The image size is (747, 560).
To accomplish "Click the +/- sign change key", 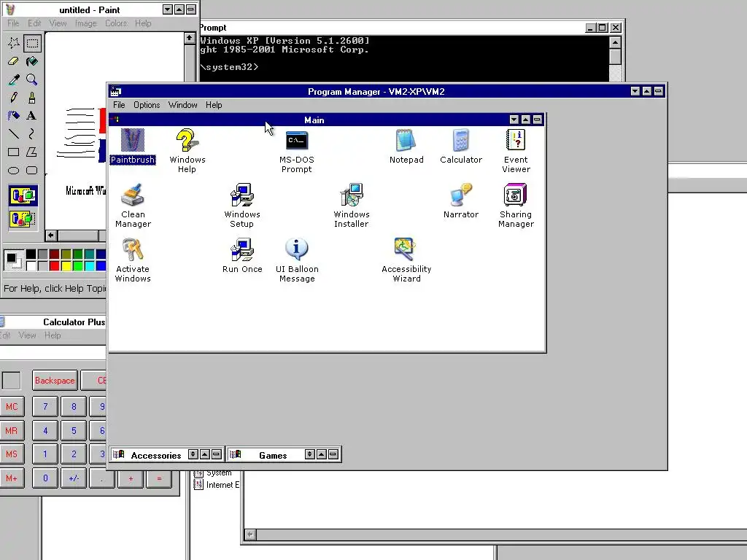I will point(74,478).
